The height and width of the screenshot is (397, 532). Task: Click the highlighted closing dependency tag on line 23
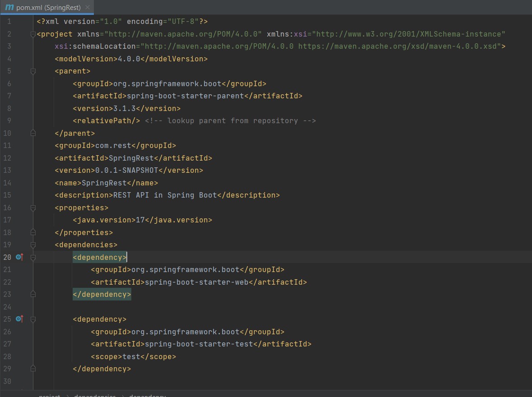102,294
